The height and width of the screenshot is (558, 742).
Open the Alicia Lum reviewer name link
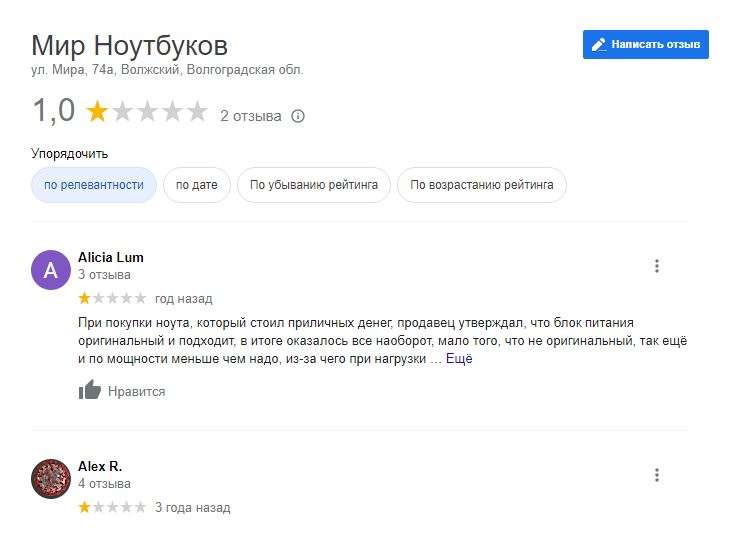tap(111, 257)
